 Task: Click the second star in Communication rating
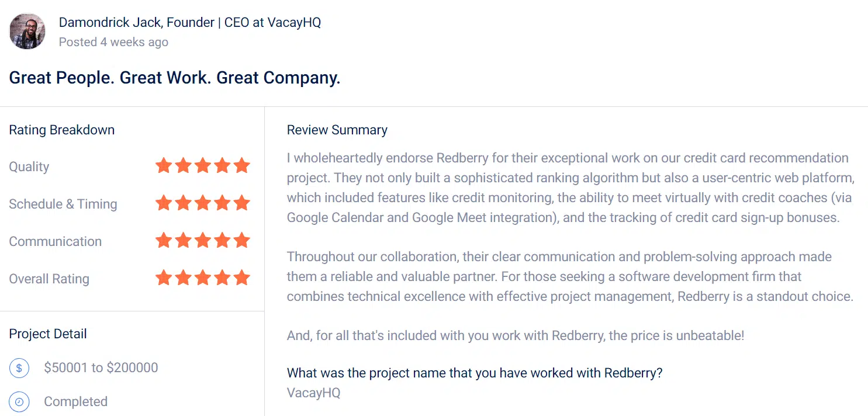tap(183, 241)
